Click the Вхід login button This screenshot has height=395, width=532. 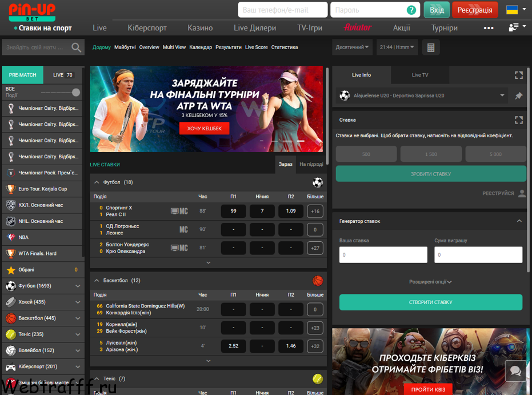(x=437, y=10)
